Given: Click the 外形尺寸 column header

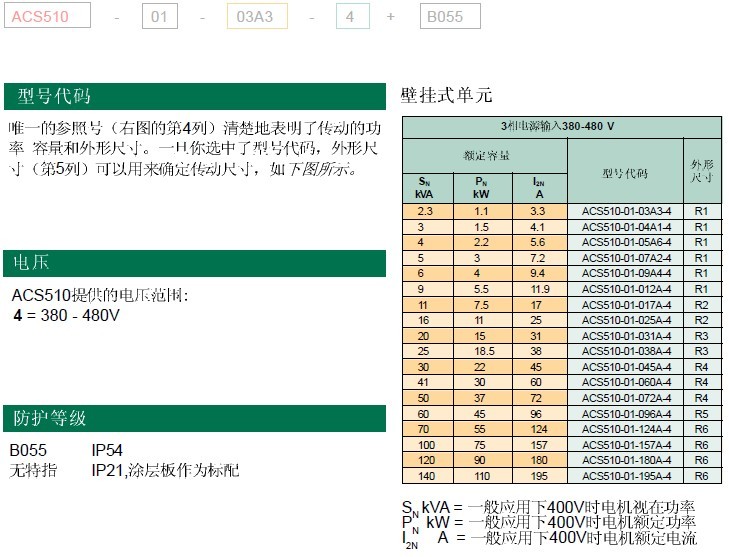Looking at the screenshot, I should [700, 170].
